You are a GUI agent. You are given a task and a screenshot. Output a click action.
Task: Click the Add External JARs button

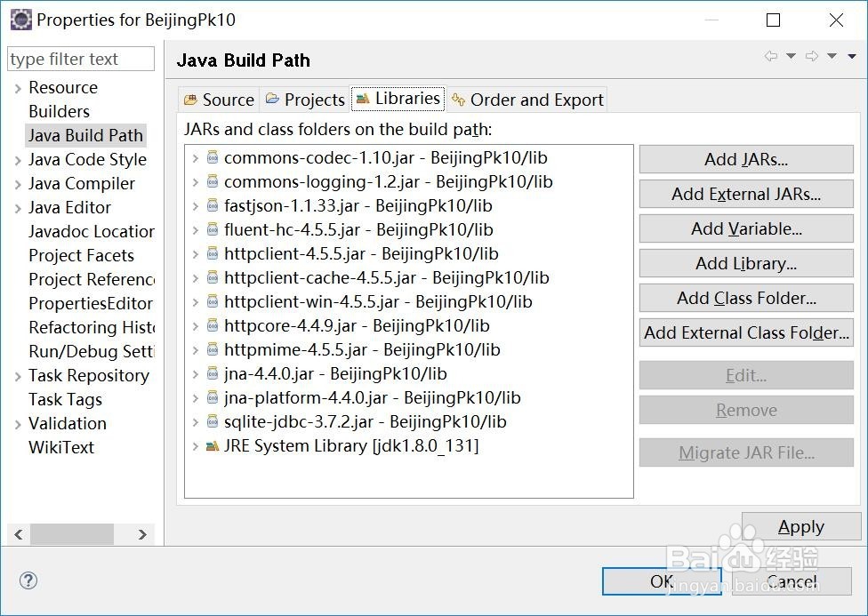(745, 194)
